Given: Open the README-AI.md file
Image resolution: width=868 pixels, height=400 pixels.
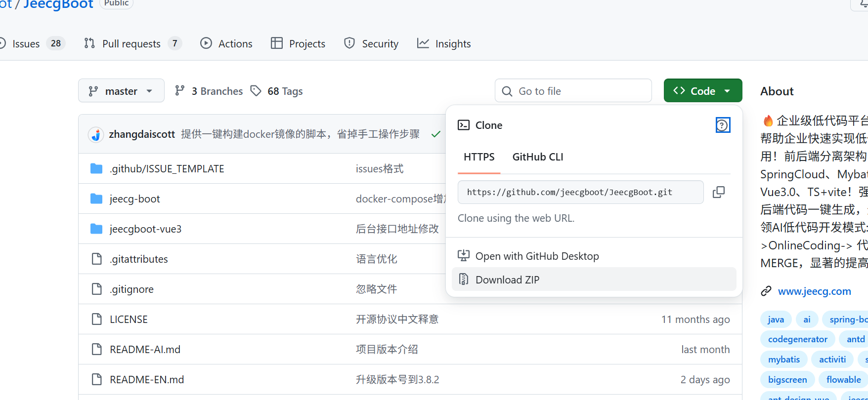Looking at the screenshot, I should (x=145, y=350).
